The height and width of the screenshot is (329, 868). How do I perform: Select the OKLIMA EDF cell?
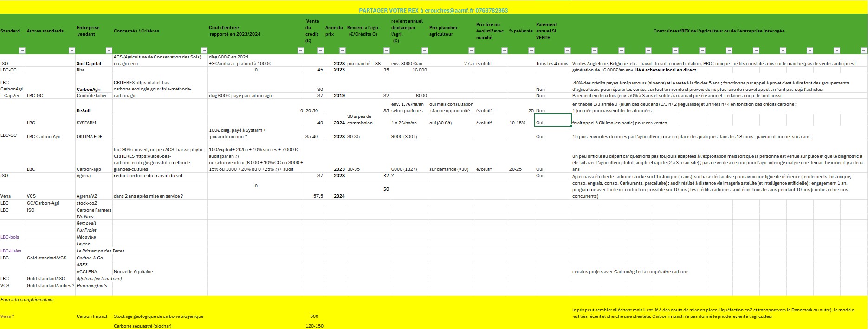(x=90, y=137)
